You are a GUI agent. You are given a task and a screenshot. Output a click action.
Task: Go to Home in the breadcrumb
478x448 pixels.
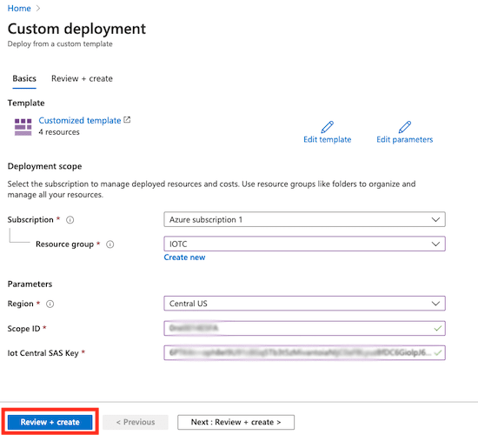19,8
